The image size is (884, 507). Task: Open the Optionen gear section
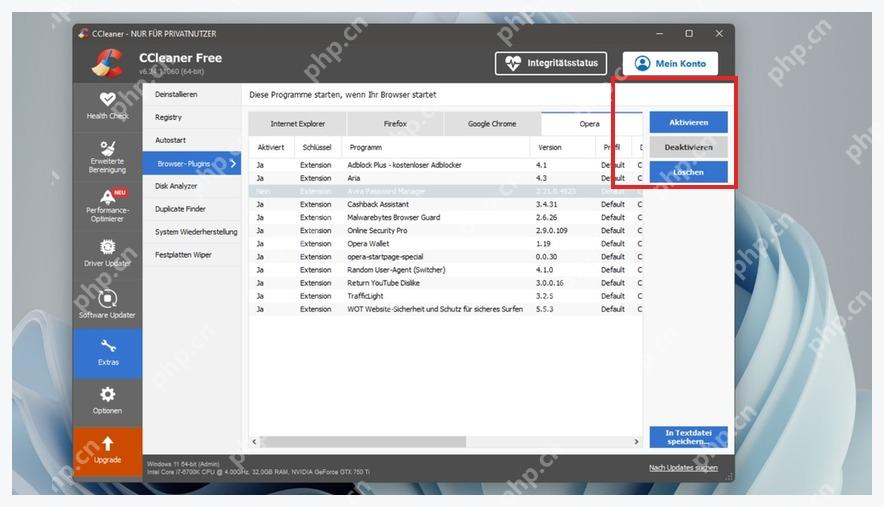[x=107, y=401]
